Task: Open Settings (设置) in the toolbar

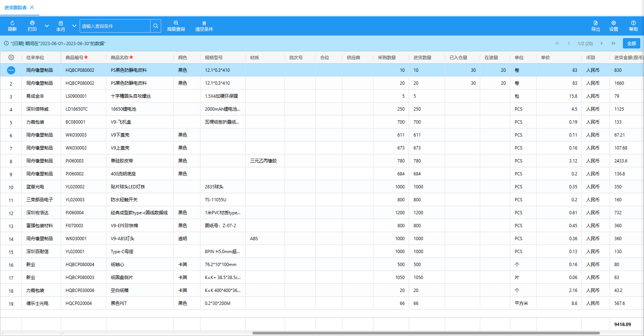Action: pyautogui.click(x=614, y=23)
